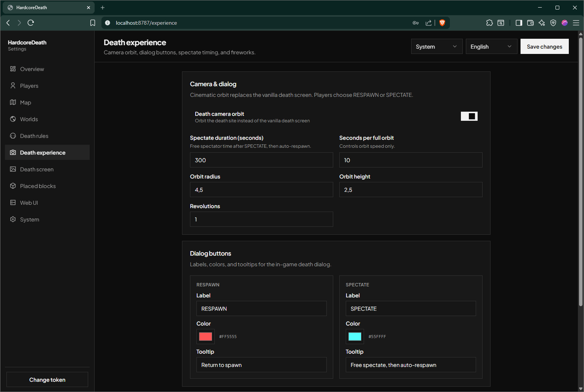Viewport: 584px width, 392px height.
Task: Click the Orbit radius input field
Action: [261, 190]
